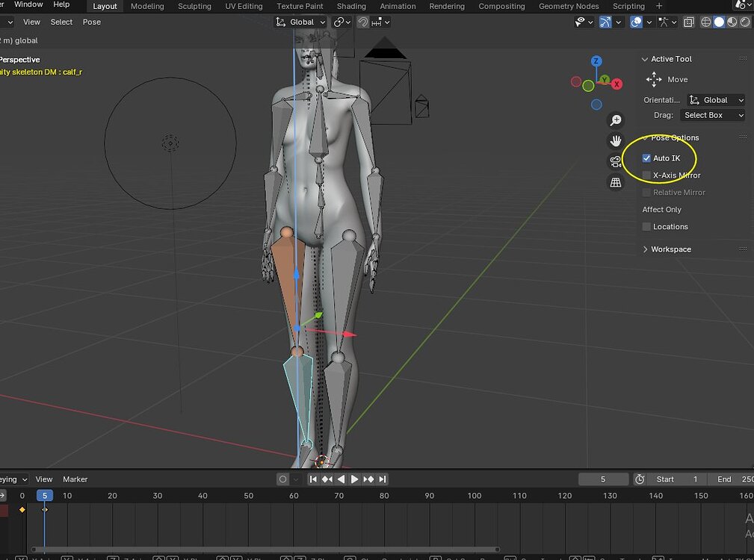This screenshot has width=754, height=560.
Task: Click the snap increment icon
Action: tap(377, 22)
